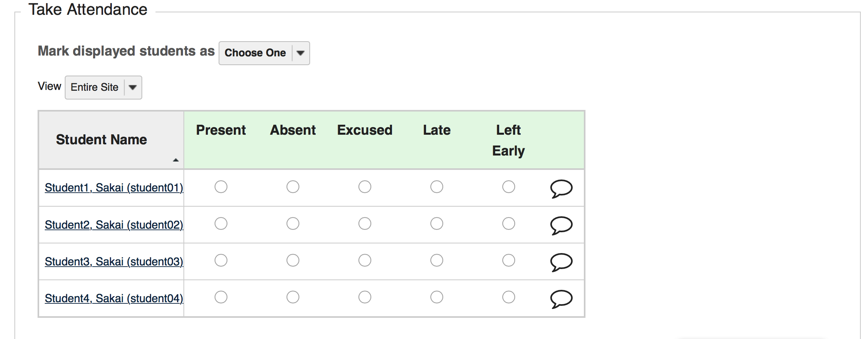Mark Student3 as Excused

click(x=365, y=260)
